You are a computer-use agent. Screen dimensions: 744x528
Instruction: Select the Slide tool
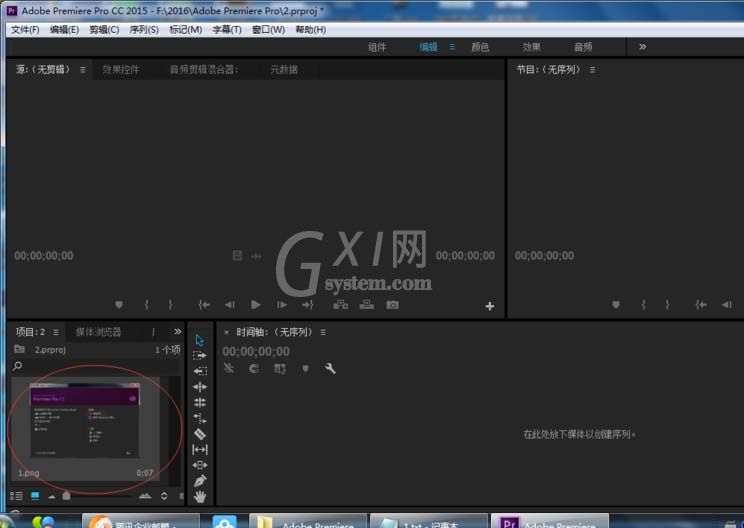[200, 465]
